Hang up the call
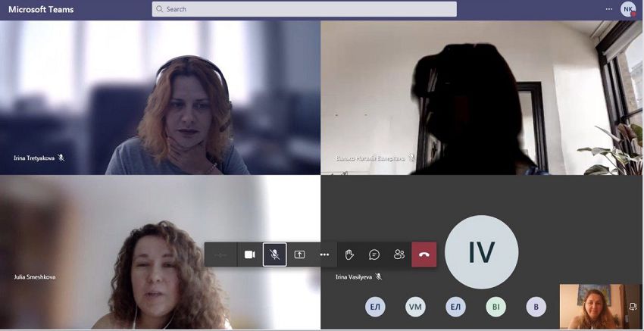The height and width of the screenshot is (331, 644). point(424,254)
